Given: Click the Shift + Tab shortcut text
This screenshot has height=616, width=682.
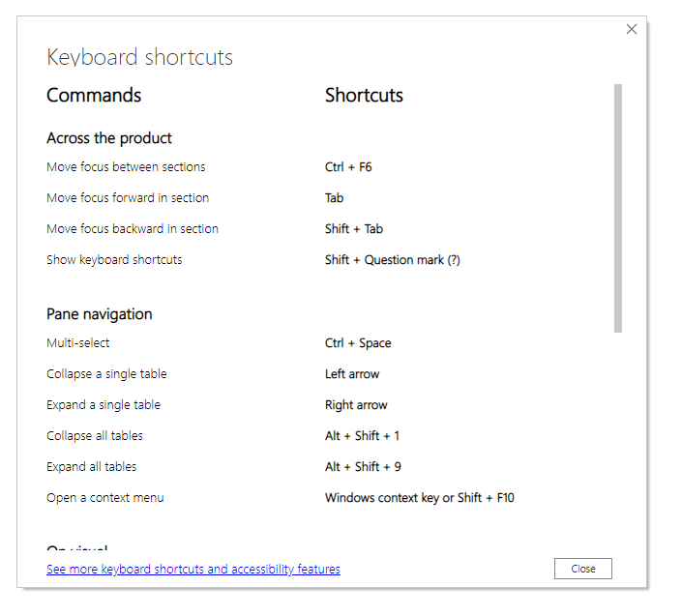Looking at the screenshot, I should [354, 228].
